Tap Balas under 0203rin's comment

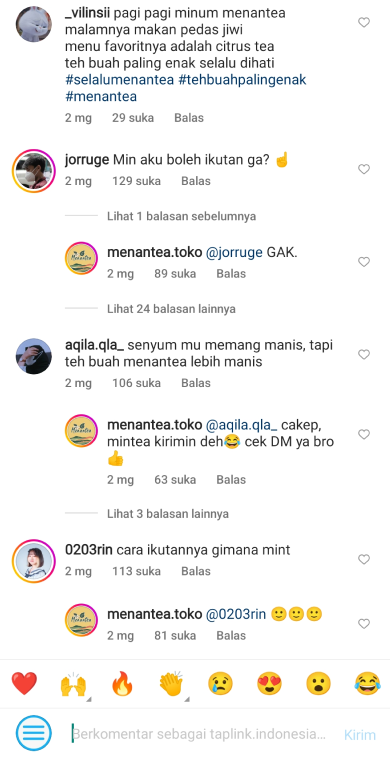coord(196,571)
